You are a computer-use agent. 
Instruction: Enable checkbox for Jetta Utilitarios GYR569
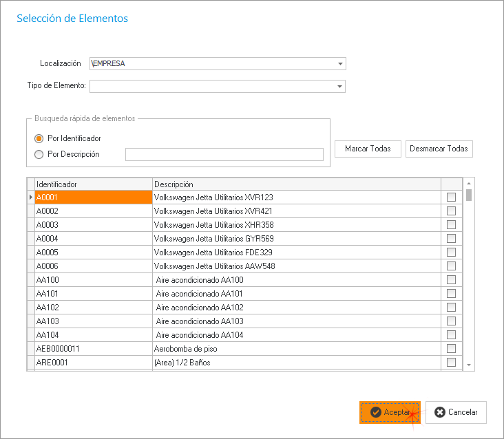click(451, 239)
